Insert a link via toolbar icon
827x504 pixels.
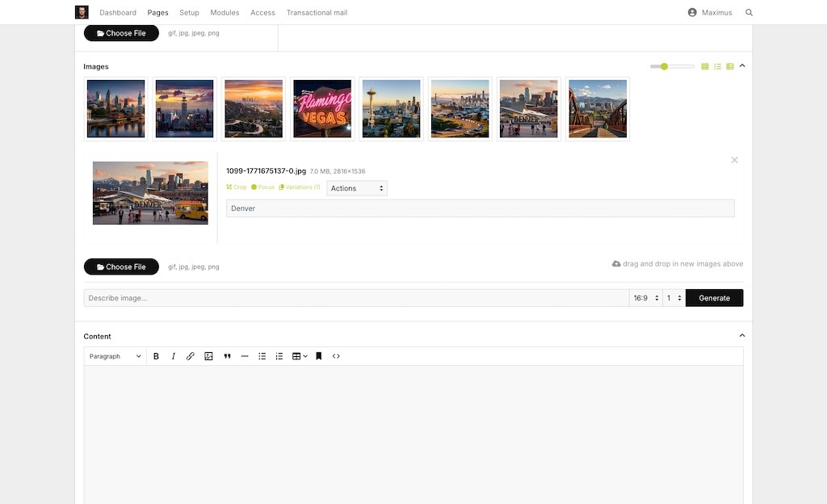click(x=191, y=356)
